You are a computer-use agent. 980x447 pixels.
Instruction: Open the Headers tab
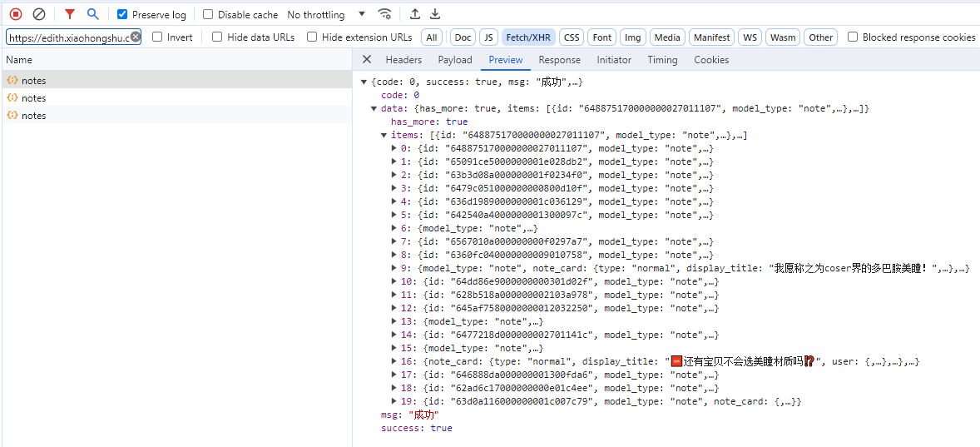pyautogui.click(x=403, y=60)
